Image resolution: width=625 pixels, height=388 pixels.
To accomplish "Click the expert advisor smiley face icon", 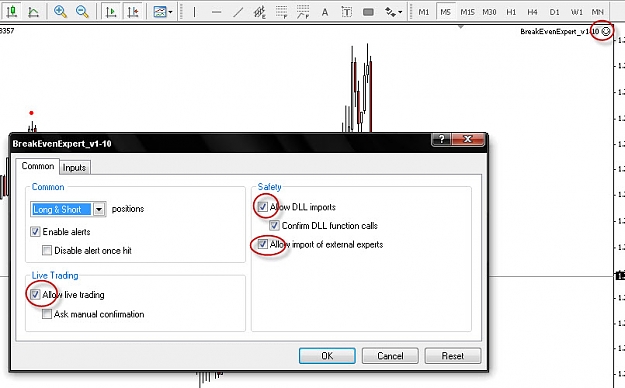I will point(605,31).
